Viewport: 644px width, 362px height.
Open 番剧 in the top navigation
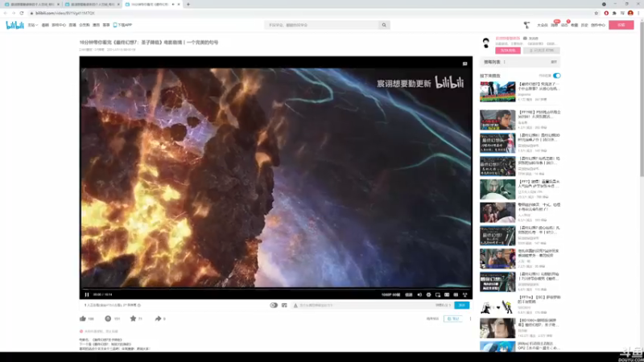45,25
